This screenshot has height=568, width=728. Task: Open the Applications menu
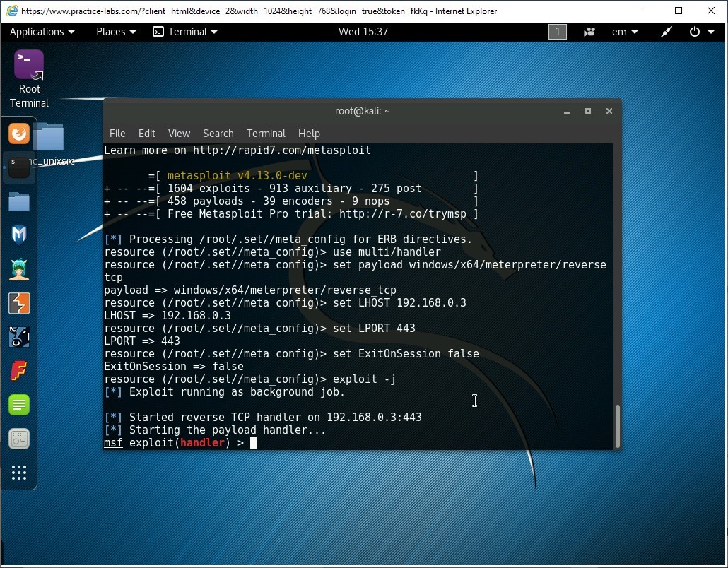[42, 32]
